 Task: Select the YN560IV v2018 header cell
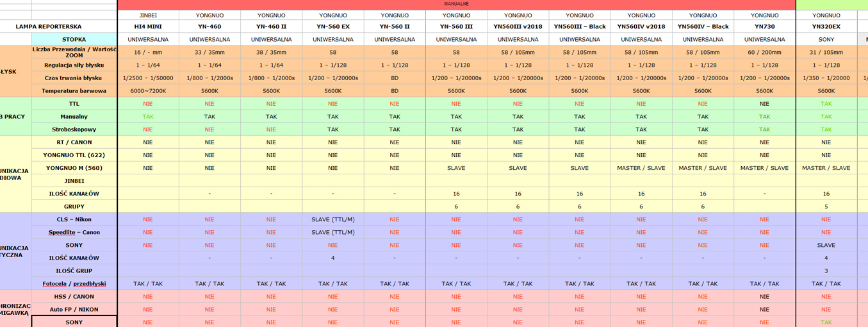coord(641,27)
